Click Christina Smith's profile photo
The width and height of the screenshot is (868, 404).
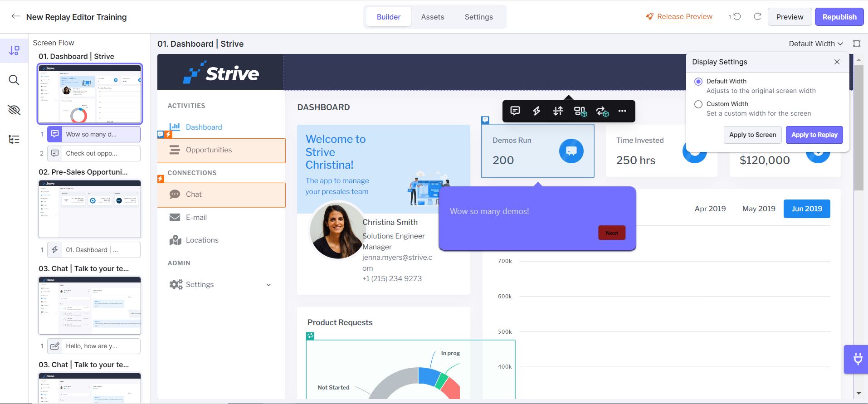coord(336,231)
